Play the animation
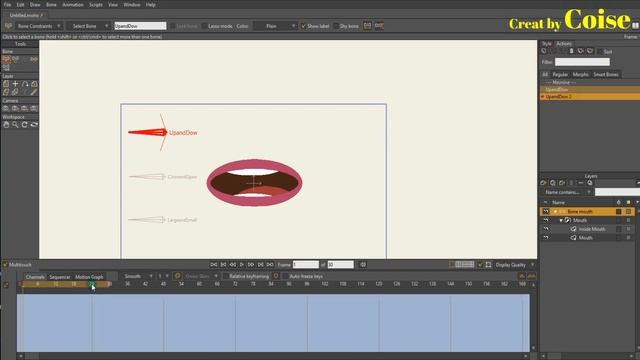 click(x=242, y=265)
